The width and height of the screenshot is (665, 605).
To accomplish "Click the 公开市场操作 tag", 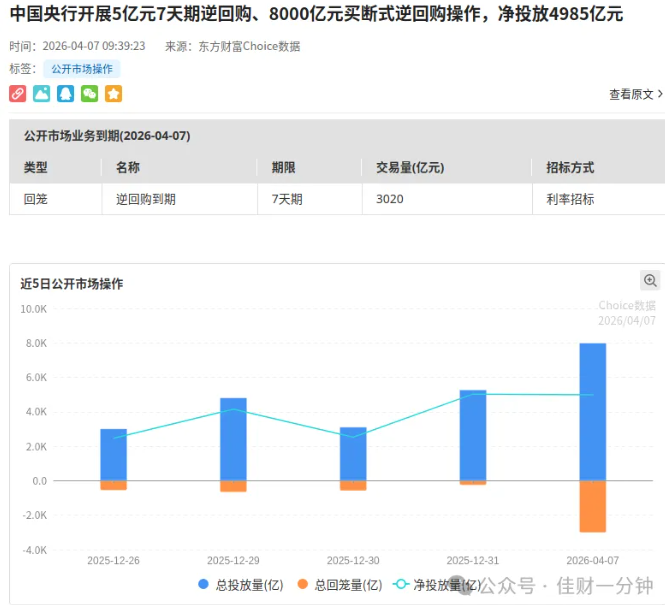I will [x=82, y=69].
